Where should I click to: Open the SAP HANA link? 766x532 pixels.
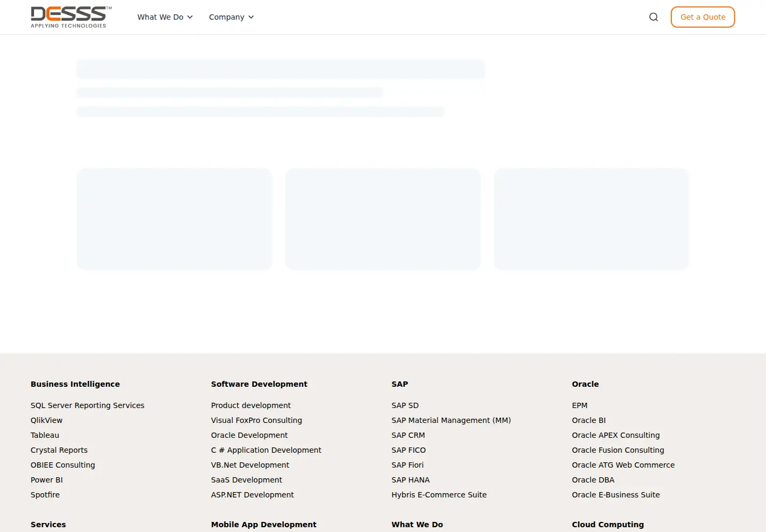pyautogui.click(x=411, y=480)
